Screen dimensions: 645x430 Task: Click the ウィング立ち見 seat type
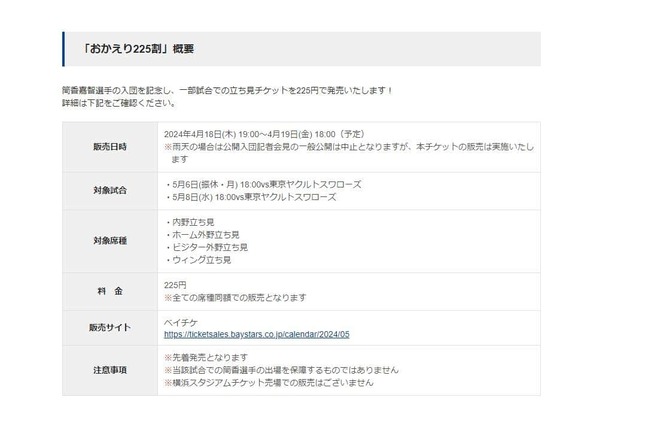coord(197,260)
